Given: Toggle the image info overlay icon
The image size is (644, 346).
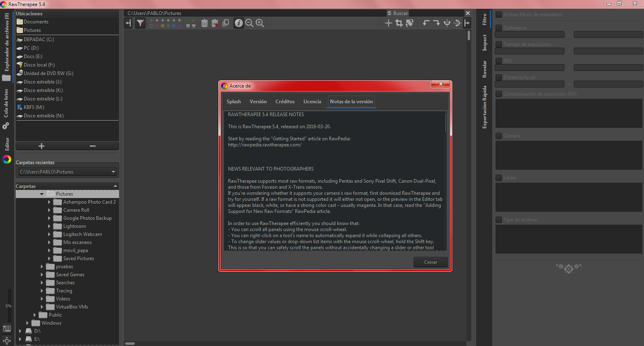Looking at the screenshot, I should coord(239,23).
